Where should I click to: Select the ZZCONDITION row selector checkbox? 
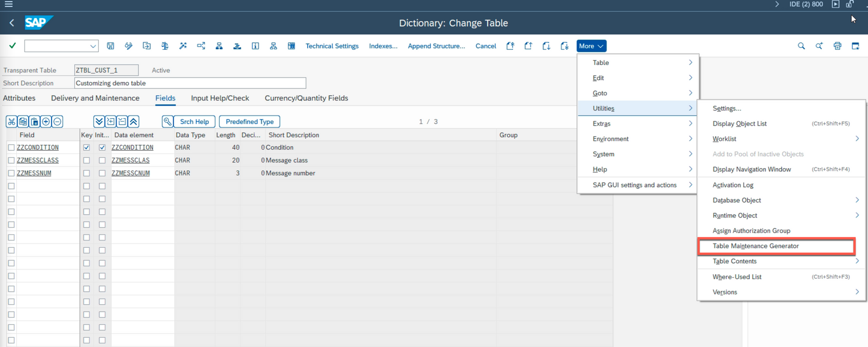pyautogui.click(x=11, y=147)
